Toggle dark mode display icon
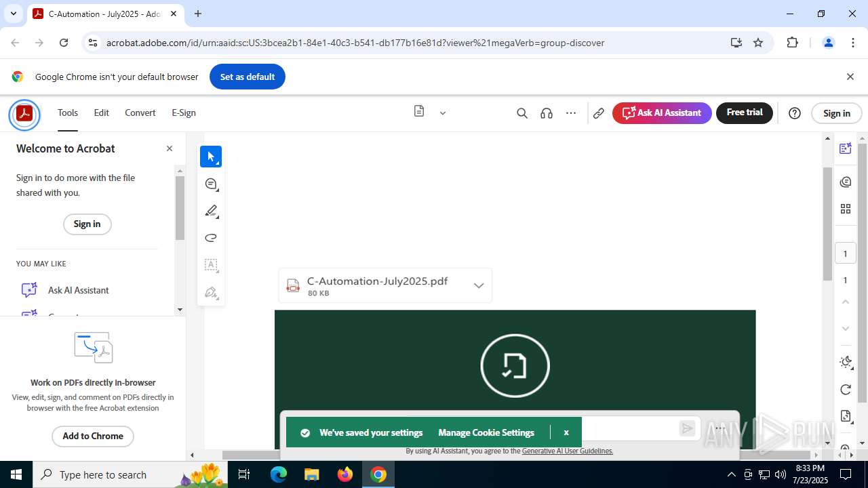Viewport: 868px width, 488px height. [x=845, y=363]
